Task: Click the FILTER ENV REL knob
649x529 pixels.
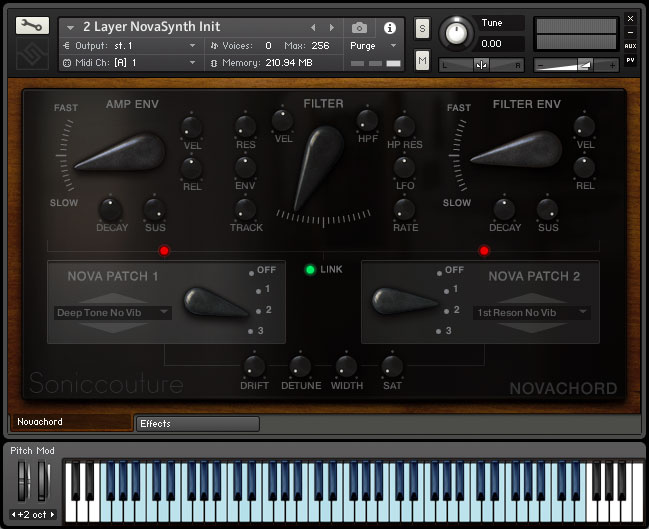Action: coord(584,167)
